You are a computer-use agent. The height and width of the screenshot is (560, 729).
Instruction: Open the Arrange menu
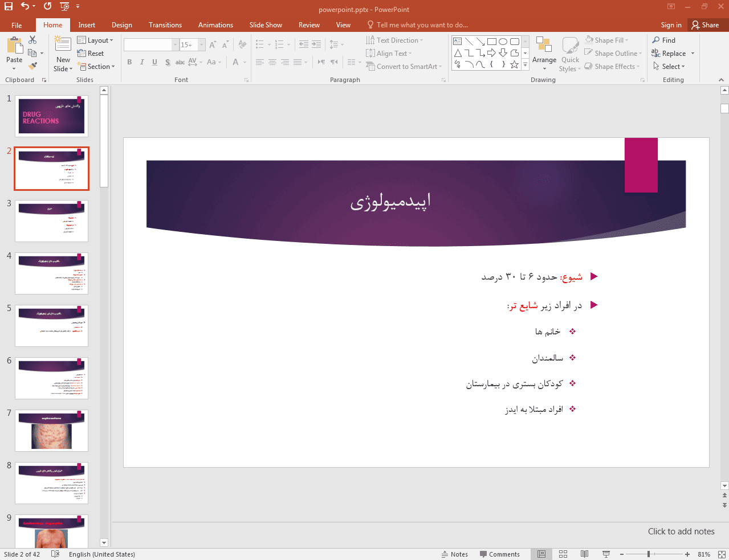click(544, 54)
